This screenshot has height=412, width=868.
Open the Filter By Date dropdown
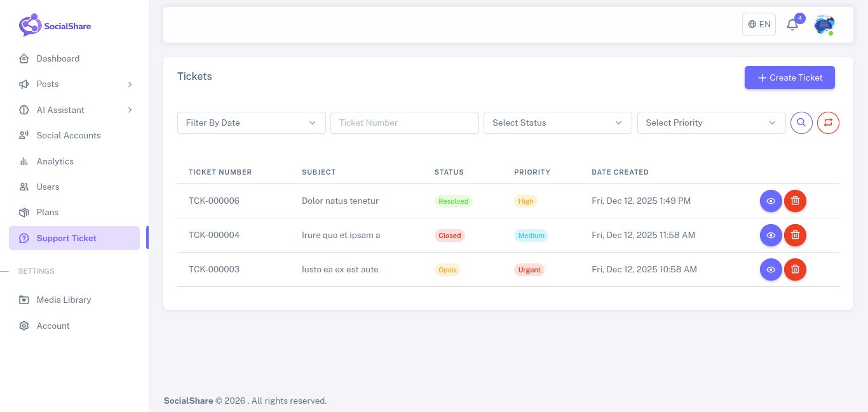[251, 123]
